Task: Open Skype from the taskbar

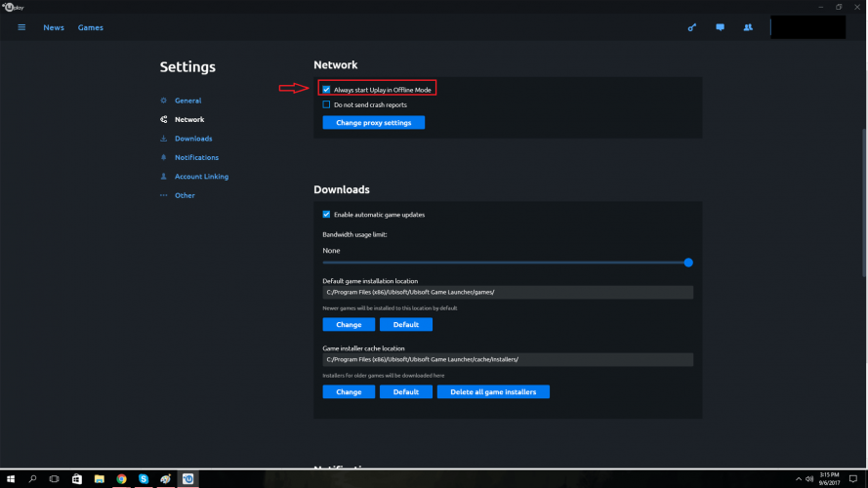Action: pyautogui.click(x=144, y=479)
